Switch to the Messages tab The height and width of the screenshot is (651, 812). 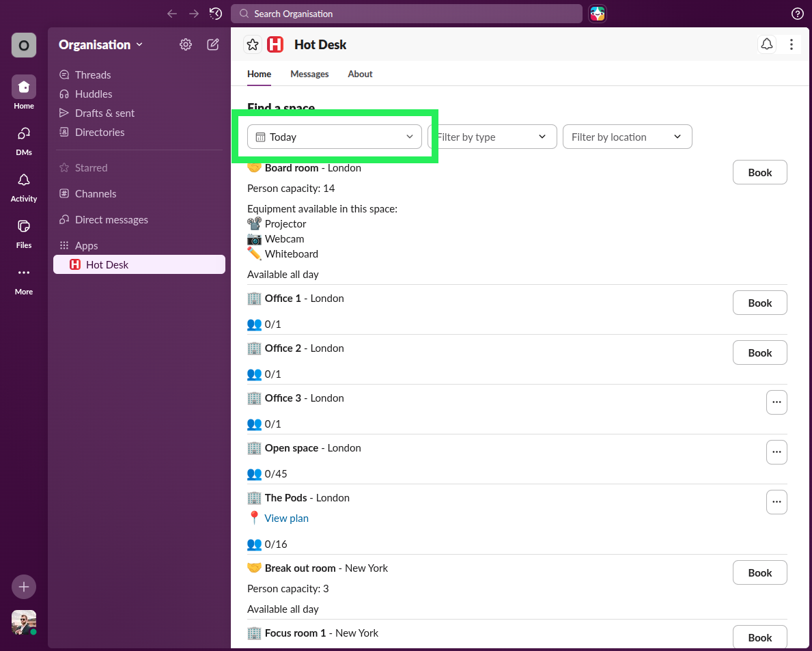(309, 74)
